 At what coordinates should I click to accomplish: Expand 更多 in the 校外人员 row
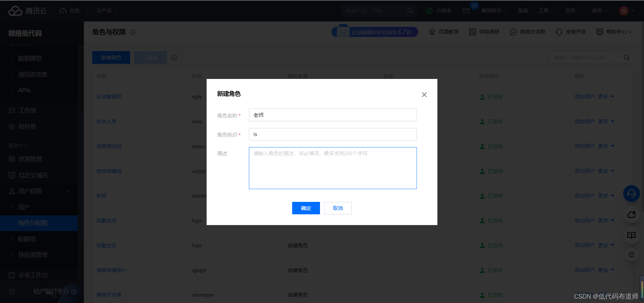(x=606, y=122)
